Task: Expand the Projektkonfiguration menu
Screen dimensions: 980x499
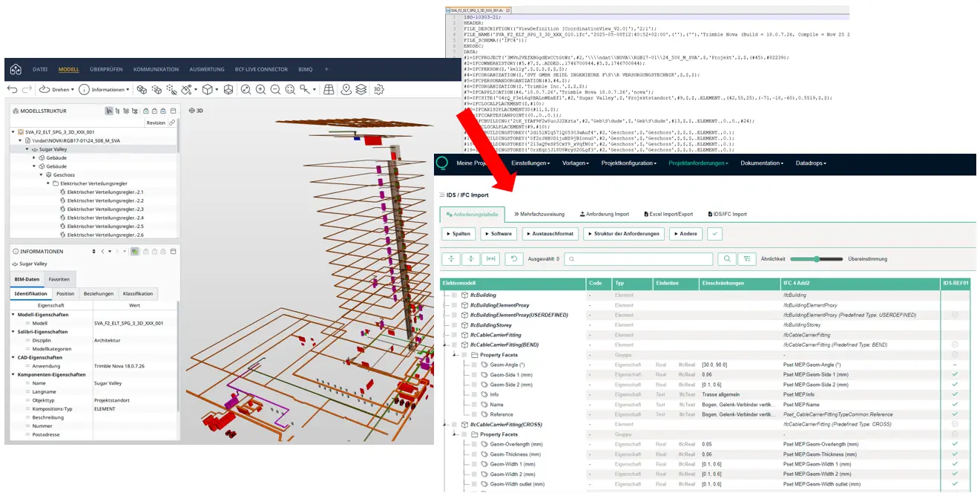Action: pos(630,163)
